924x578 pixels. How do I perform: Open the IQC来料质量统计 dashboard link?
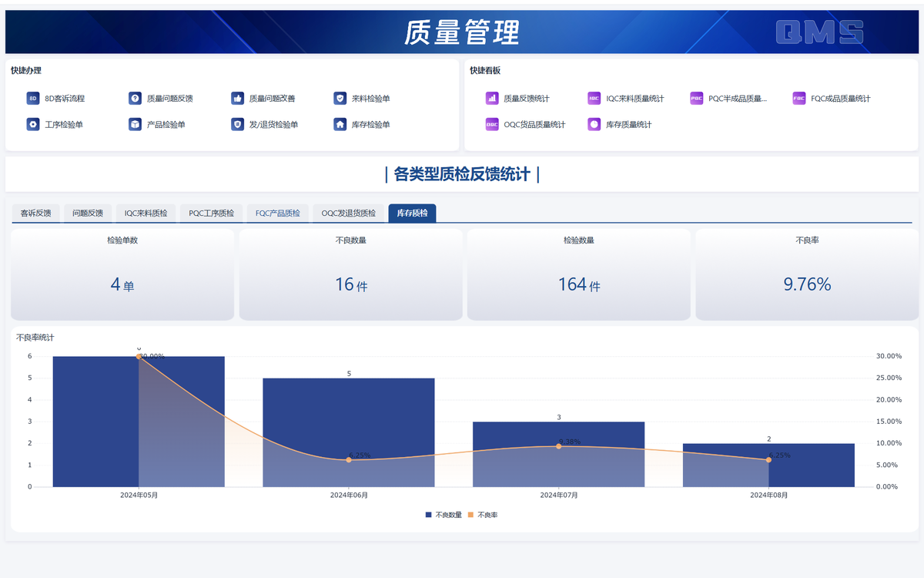(x=635, y=99)
